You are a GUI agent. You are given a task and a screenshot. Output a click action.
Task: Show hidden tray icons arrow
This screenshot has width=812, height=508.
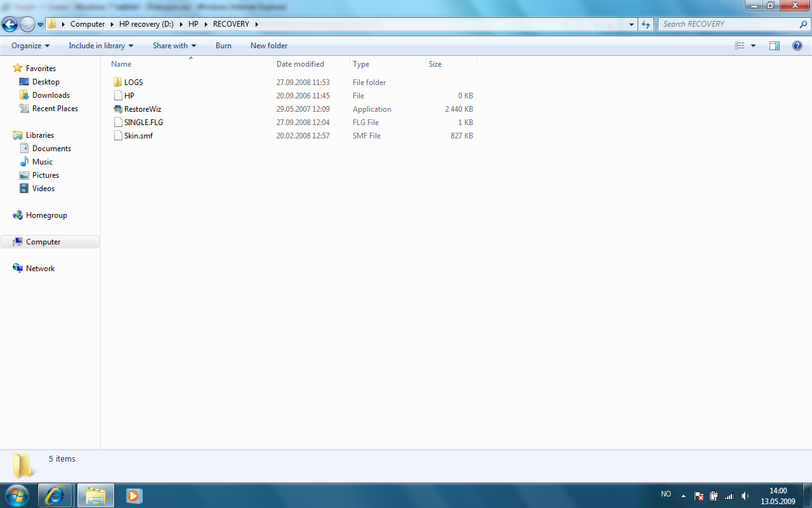tap(683, 495)
